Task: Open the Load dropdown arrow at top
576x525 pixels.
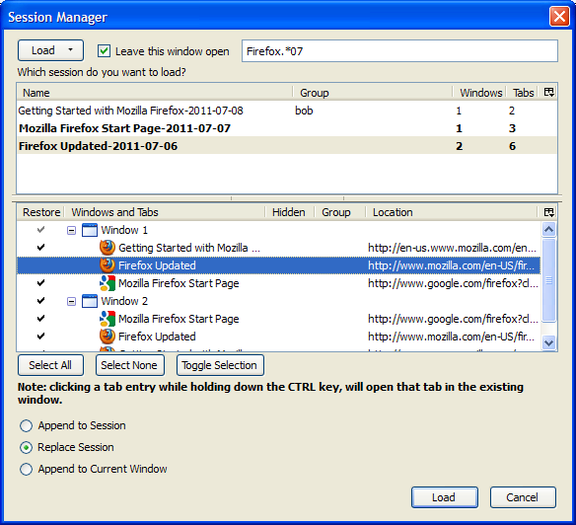Action: (71, 50)
